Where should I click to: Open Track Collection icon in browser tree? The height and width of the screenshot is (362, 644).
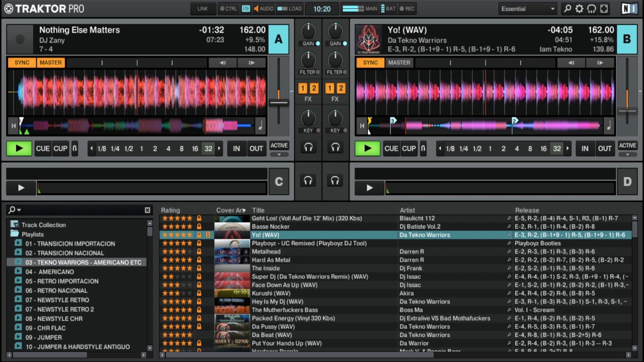point(15,225)
